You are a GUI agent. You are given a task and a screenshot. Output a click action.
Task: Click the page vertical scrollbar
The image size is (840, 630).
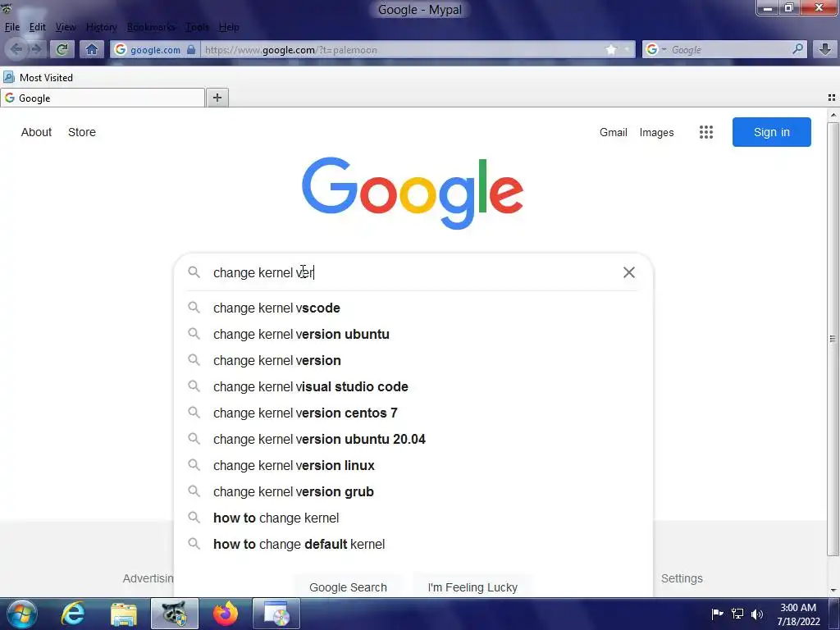point(833,339)
